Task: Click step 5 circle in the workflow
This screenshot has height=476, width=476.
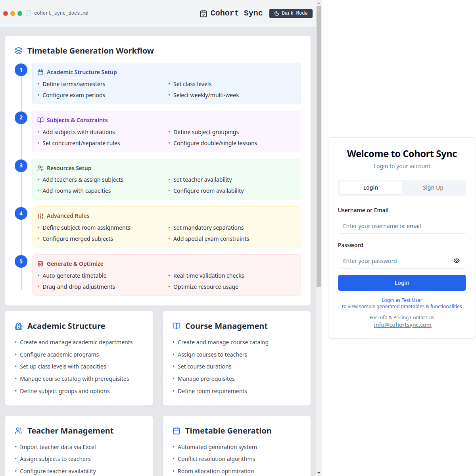Action: [21, 261]
